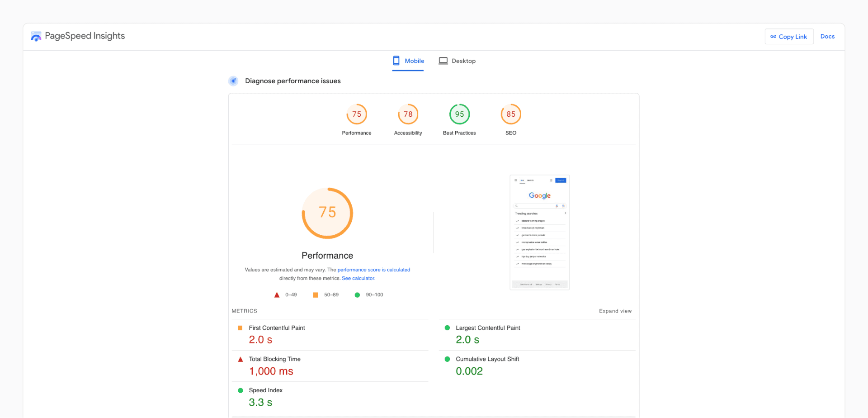Click the green circle beside Cumulative Layout Shift

[448, 359]
